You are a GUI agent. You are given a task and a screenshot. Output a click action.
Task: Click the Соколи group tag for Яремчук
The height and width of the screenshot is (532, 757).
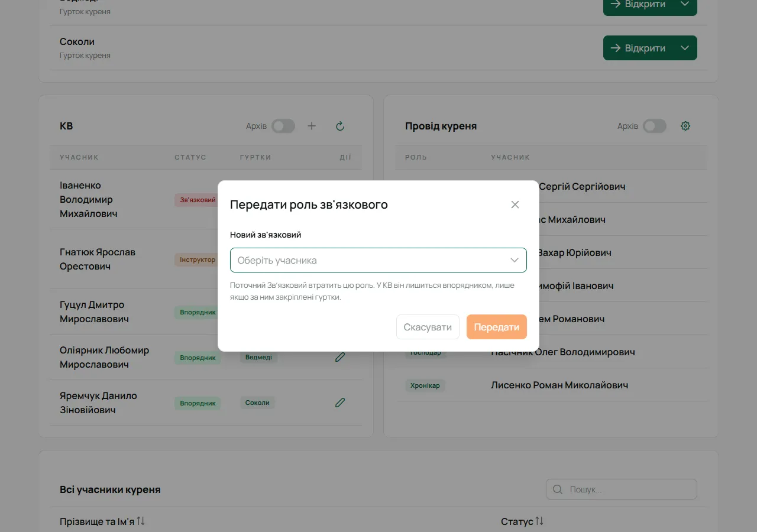pos(257,403)
